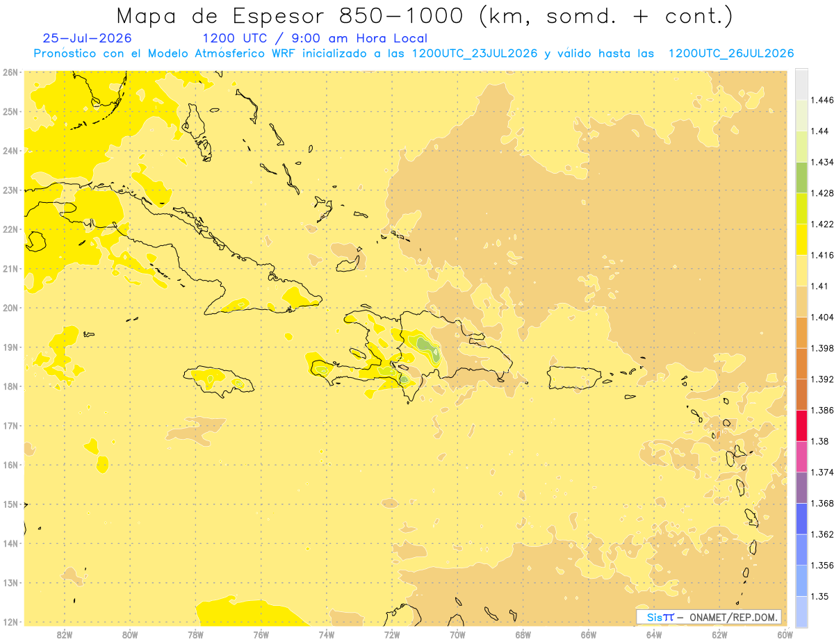Click the legend value 1.446

[822, 100]
